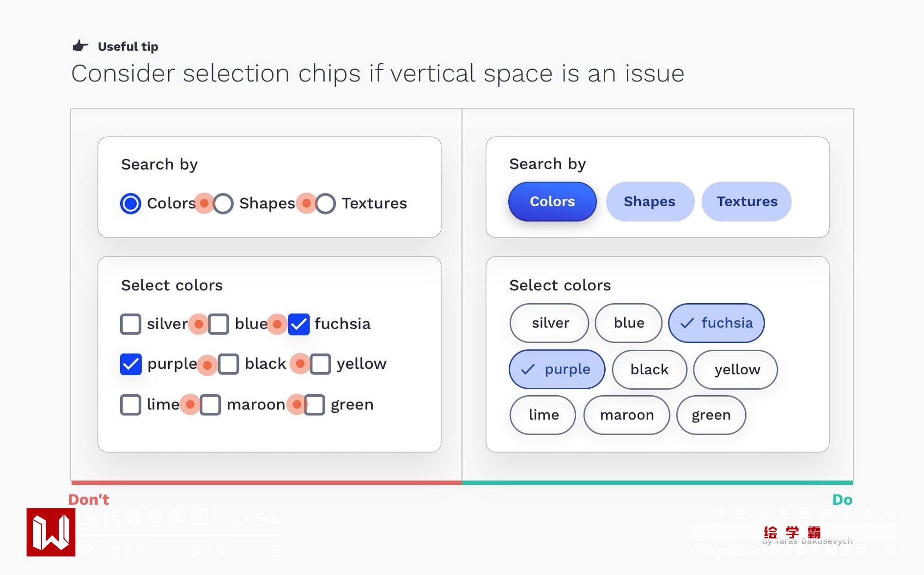Click the red W logo icon

(x=51, y=532)
